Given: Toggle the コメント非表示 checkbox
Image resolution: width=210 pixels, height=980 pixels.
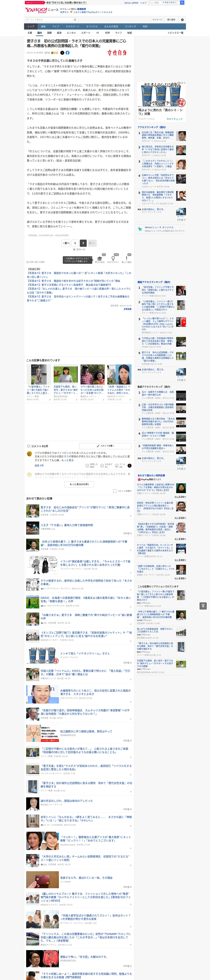Looking at the screenshot, I should click(115, 491).
